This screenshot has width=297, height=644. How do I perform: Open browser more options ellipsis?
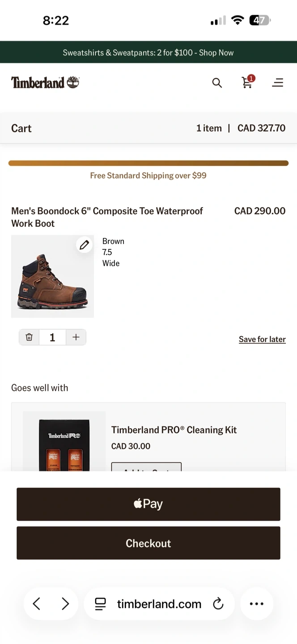coord(257,604)
